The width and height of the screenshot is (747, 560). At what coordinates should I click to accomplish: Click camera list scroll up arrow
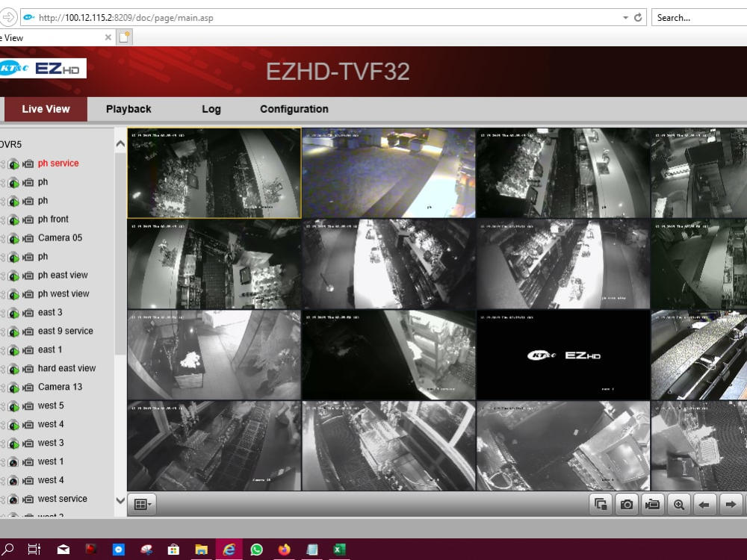120,143
